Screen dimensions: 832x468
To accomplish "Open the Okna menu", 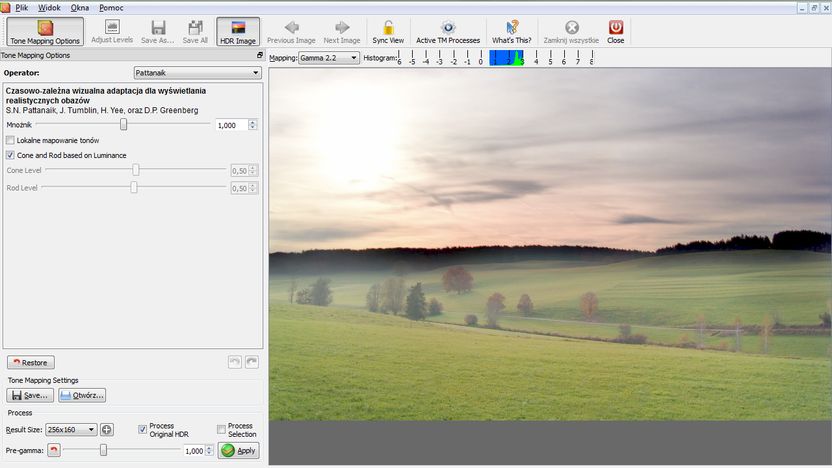I will pos(80,7).
